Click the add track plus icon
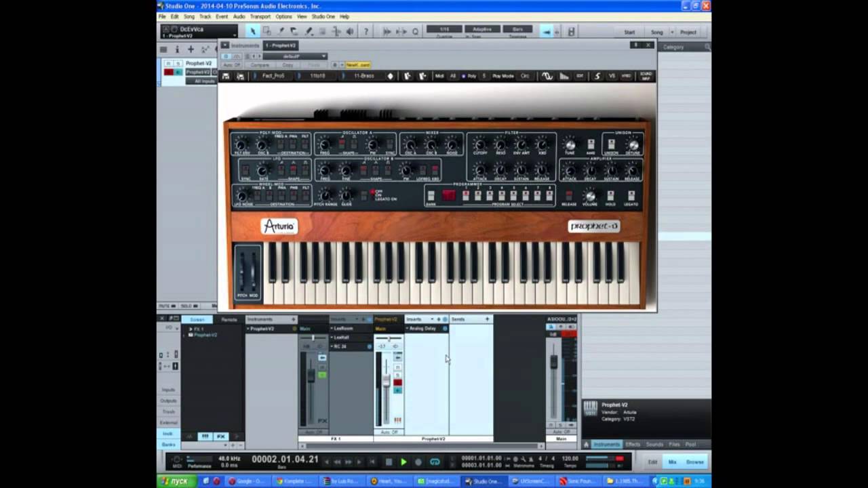 191,49
